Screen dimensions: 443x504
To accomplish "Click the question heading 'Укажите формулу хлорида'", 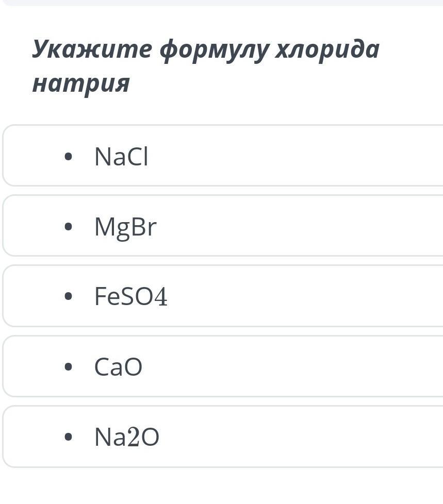I will tap(206, 49).
